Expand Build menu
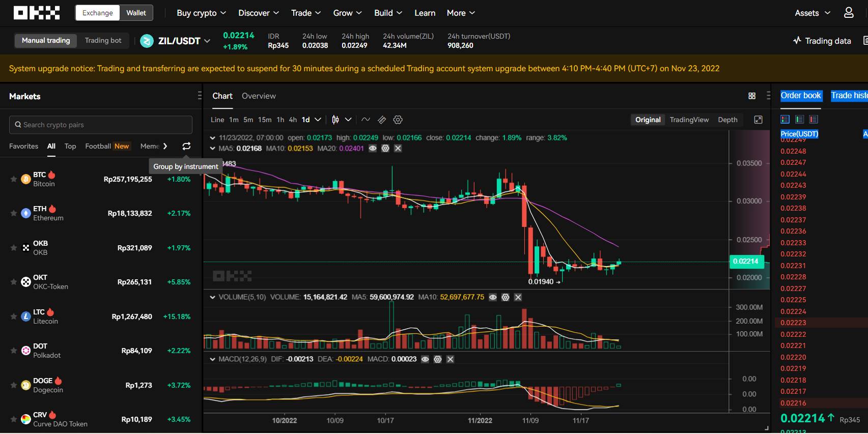This screenshot has height=434, width=868. tap(388, 13)
